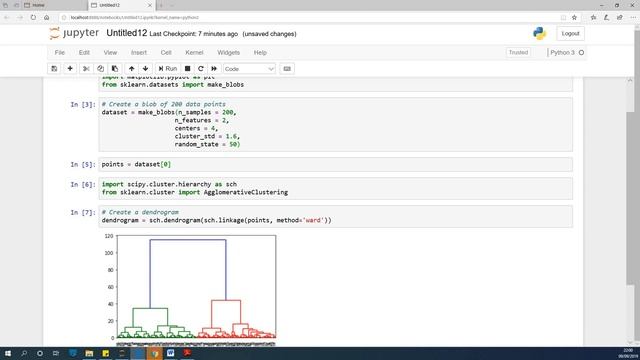Share this page from browser toolbar
The image size is (640, 360).
click(x=620, y=18)
